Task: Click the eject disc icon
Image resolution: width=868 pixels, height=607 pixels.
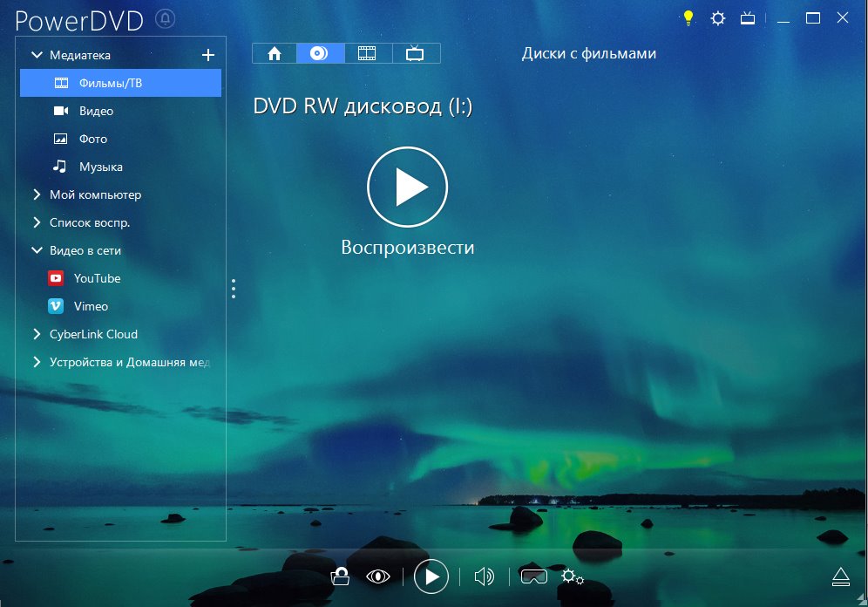Action: click(x=840, y=576)
